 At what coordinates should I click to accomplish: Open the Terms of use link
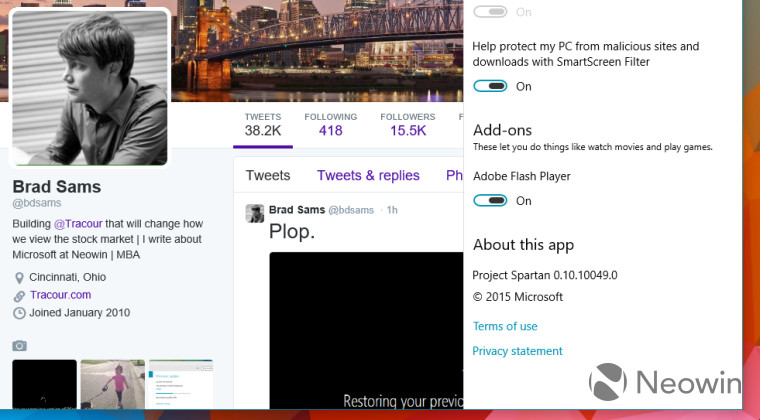[x=505, y=326]
